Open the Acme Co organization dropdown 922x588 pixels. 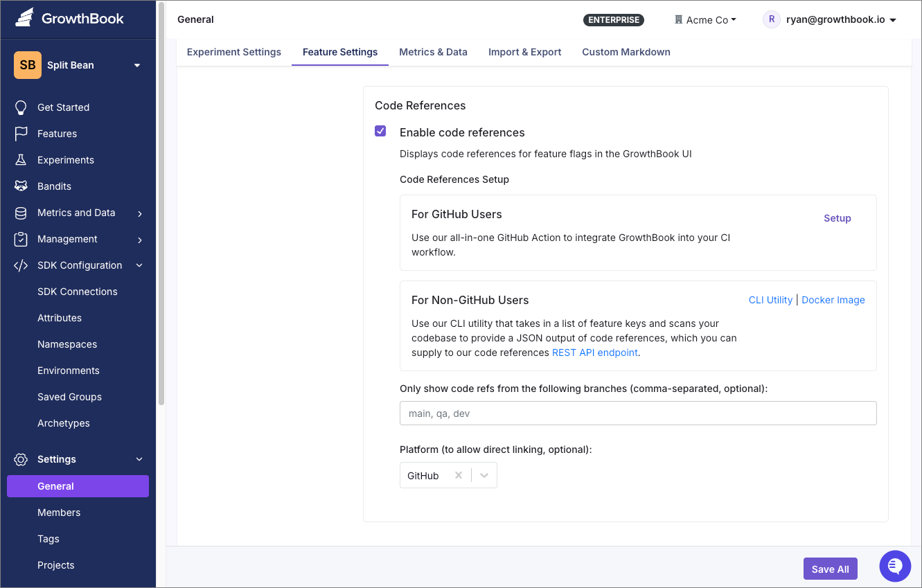point(705,19)
